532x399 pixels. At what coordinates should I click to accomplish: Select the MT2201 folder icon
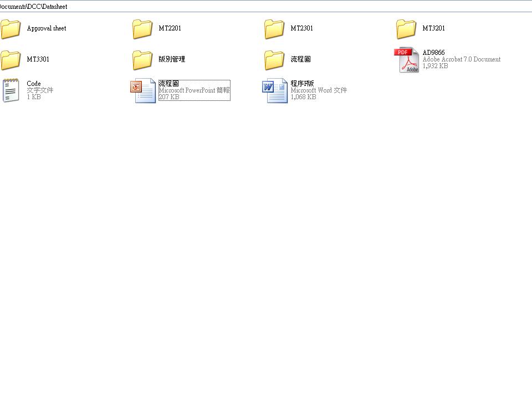coord(142,29)
